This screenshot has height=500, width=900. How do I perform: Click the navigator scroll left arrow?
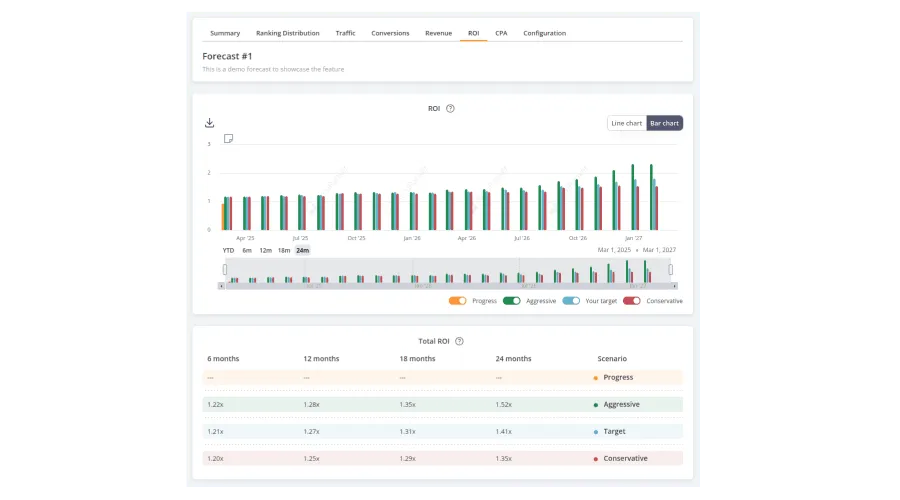(x=220, y=286)
